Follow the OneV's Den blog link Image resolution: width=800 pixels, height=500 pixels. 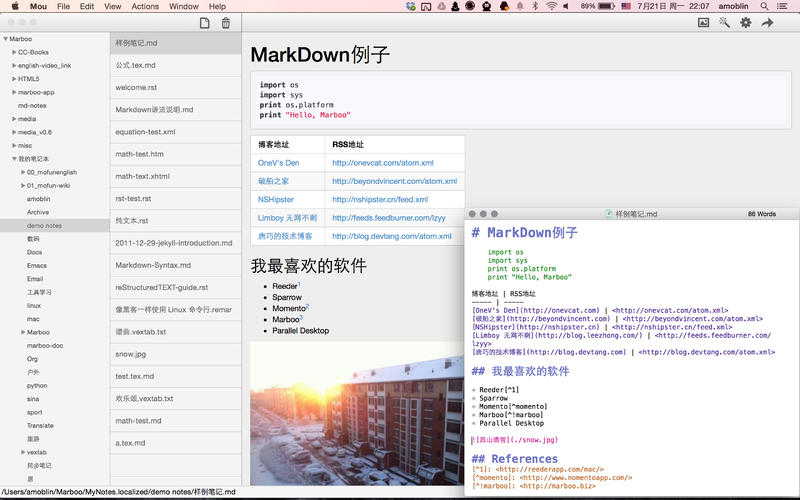tap(278, 163)
